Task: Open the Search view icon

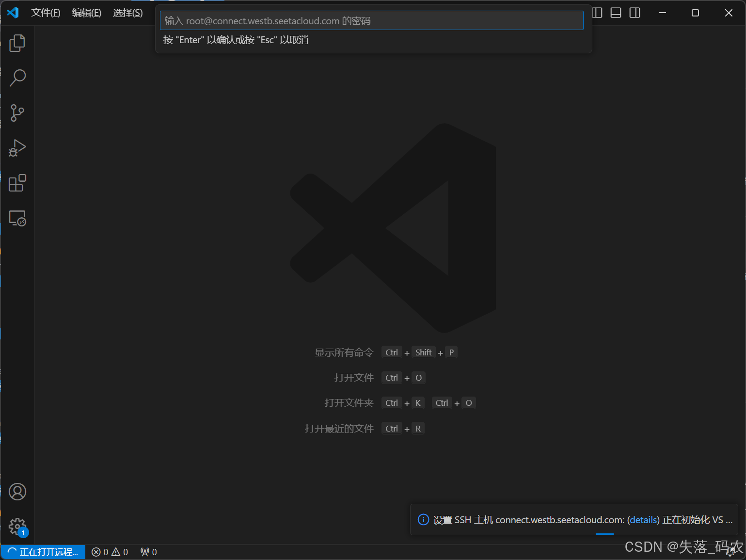Action: (17, 78)
